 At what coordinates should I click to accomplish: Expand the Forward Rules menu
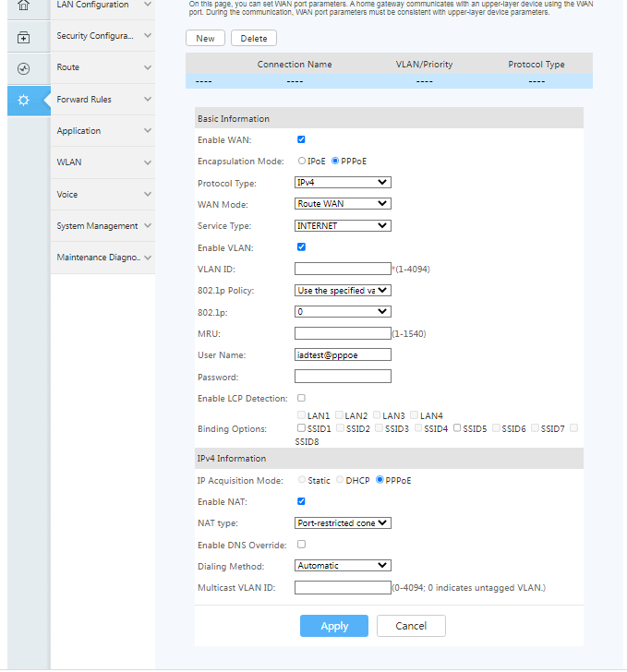pos(102,100)
